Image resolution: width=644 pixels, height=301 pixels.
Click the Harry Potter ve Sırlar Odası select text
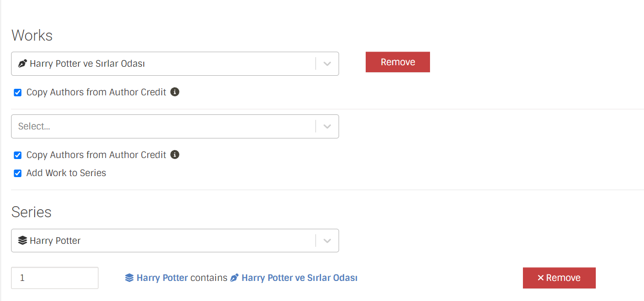coord(87,64)
